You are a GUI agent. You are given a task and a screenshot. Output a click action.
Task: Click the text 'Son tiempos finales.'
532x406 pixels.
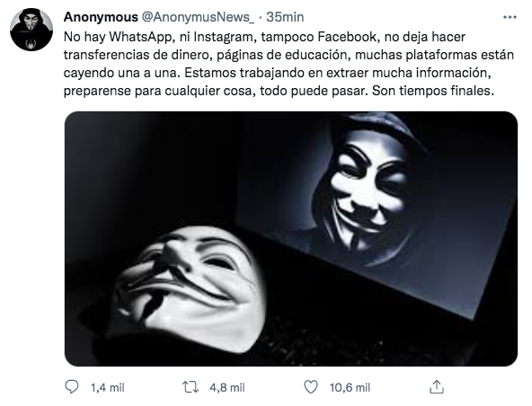pyautogui.click(x=433, y=91)
